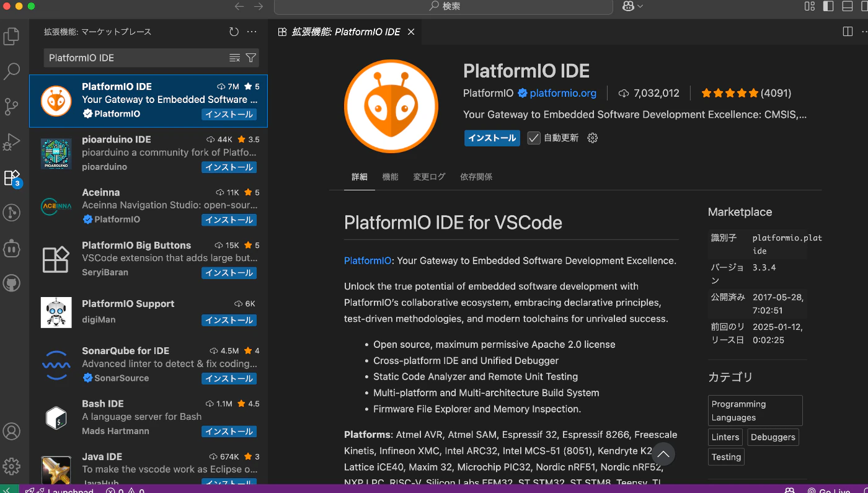Open the robot-face icon view in activity bar
The height and width of the screenshot is (493, 868).
point(12,249)
